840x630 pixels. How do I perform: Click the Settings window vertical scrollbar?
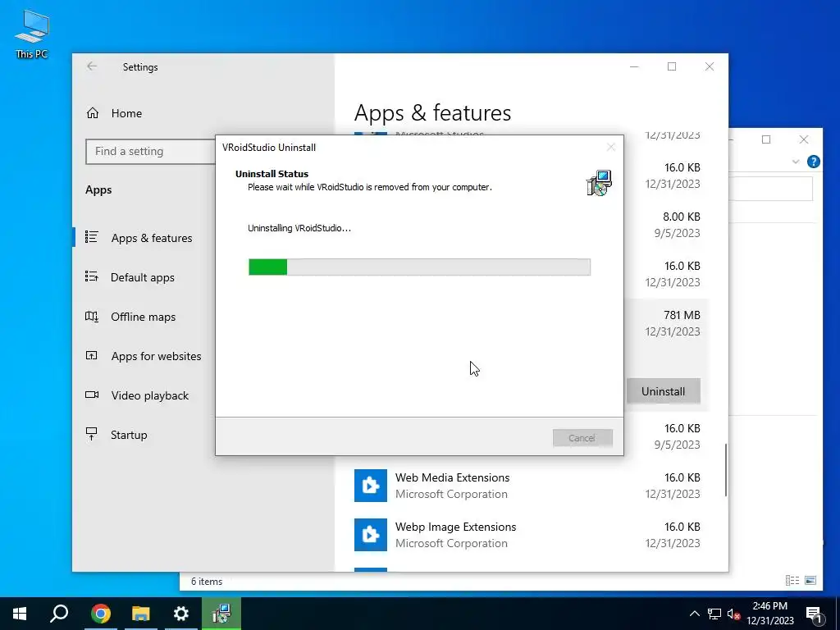coord(726,470)
